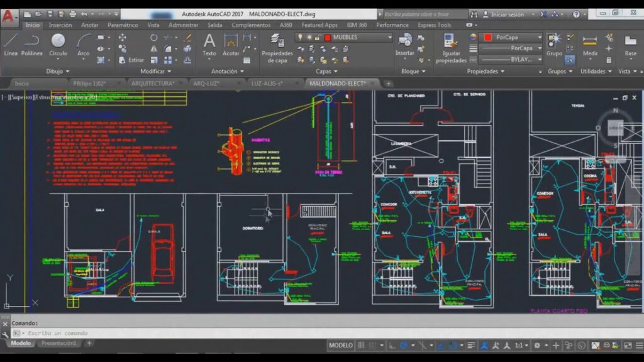Activate the Arco tool
This screenshot has height=362, width=644.
[x=83, y=45]
